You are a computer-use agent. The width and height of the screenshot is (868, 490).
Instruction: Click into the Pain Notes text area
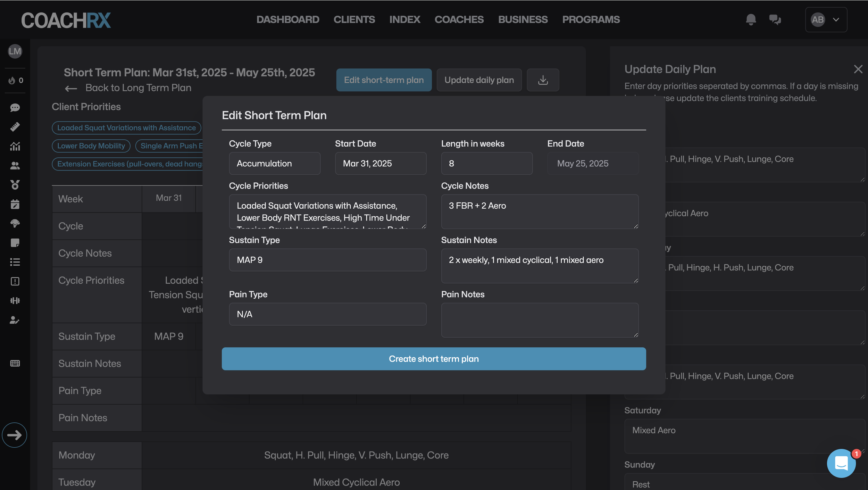(540, 319)
